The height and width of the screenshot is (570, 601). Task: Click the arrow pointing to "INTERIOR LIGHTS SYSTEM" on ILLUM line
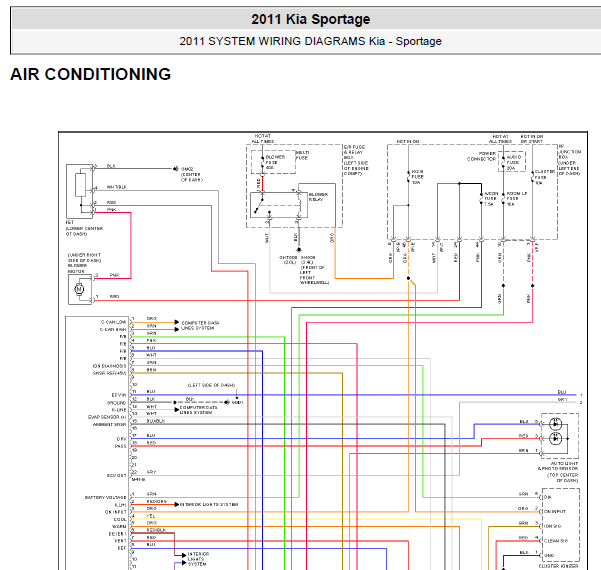coord(177,504)
